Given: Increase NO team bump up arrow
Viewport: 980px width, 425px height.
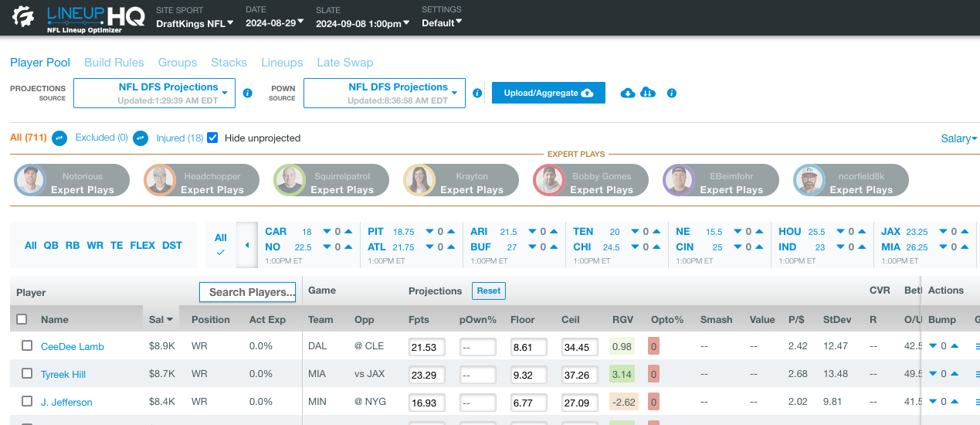Looking at the screenshot, I should tap(348, 247).
